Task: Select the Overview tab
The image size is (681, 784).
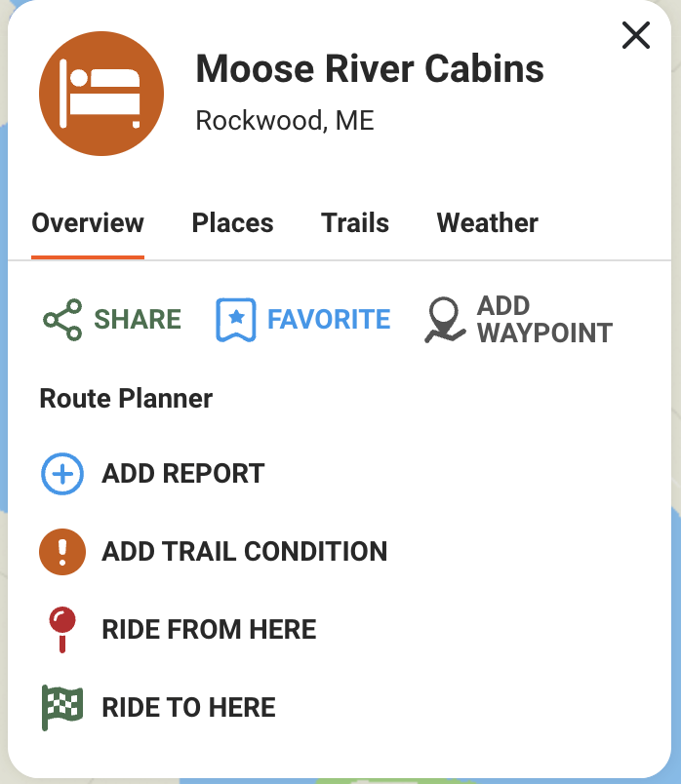Action: coord(87,223)
